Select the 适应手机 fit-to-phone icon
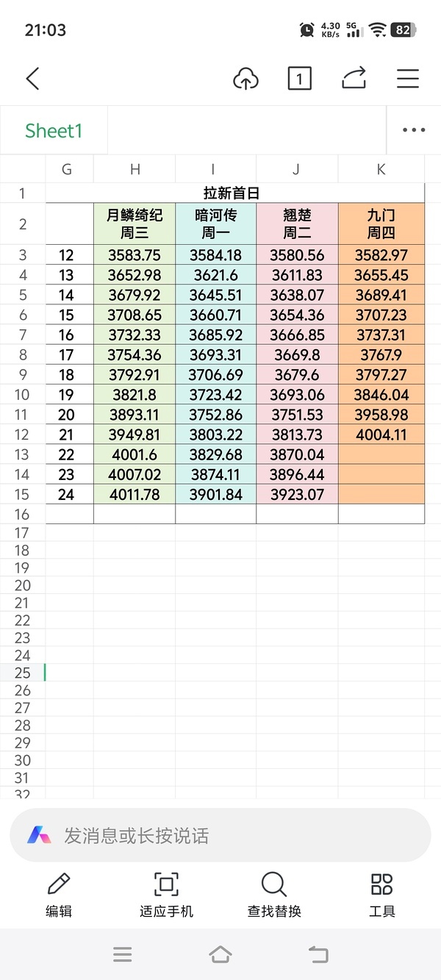 (166, 884)
